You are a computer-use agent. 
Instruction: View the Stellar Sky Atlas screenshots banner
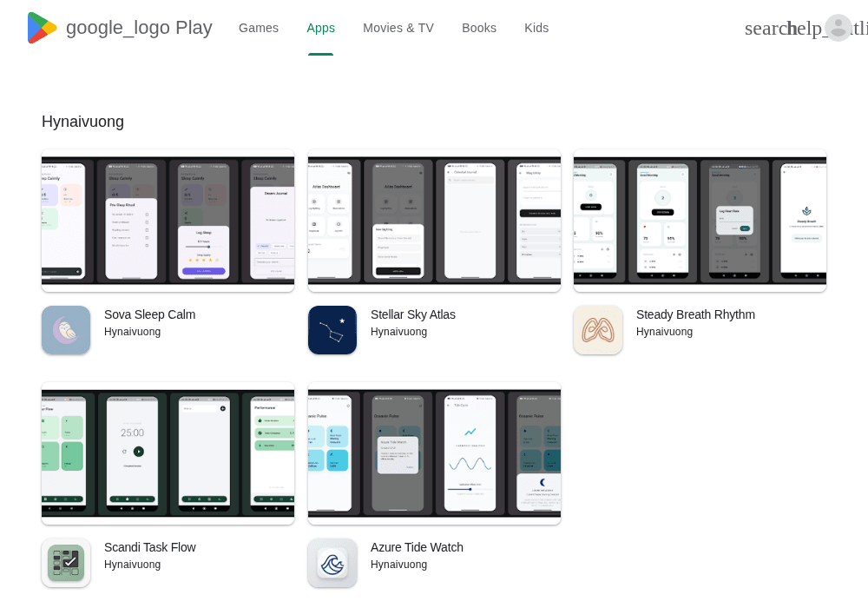tap(434, 221)
